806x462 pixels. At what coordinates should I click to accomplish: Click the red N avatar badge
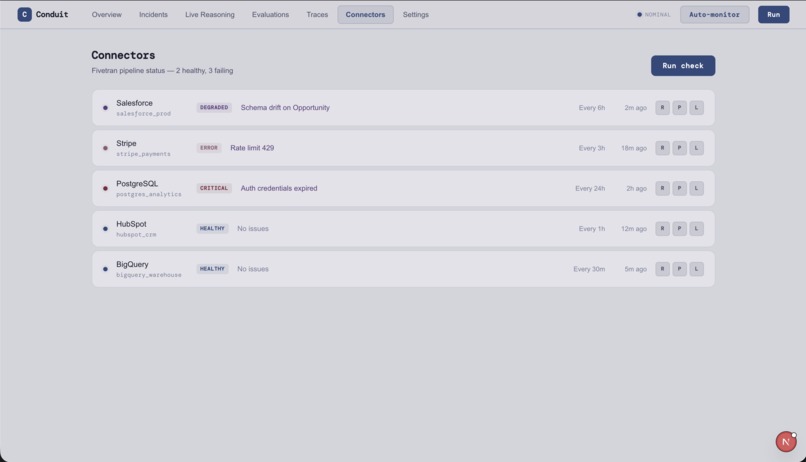(785, 441)
